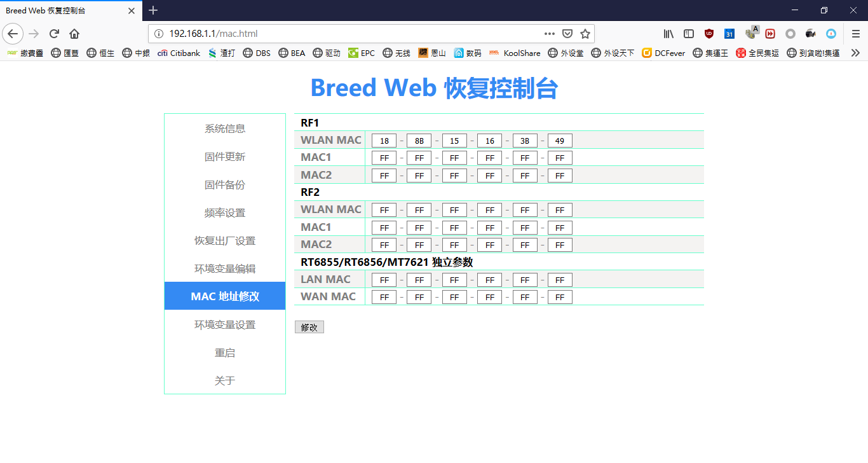
Task: Click the RT6855/RT6856/MT7621 独立参数 heading
Action: click(387, 262)
